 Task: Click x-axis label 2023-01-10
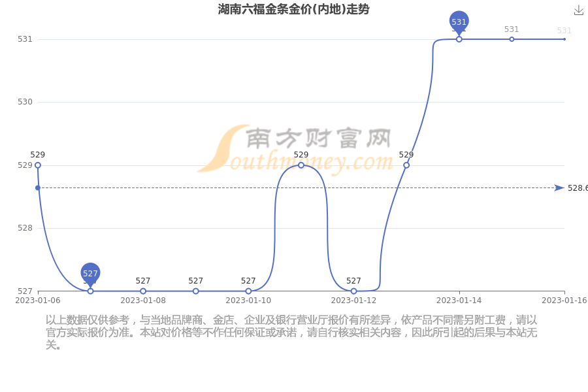[x=248, y=301]
